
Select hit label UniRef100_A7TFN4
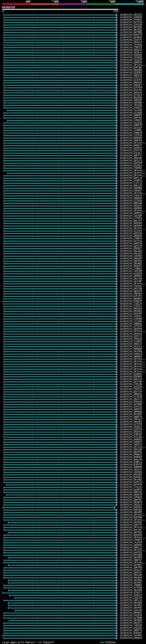pos(131,588)
